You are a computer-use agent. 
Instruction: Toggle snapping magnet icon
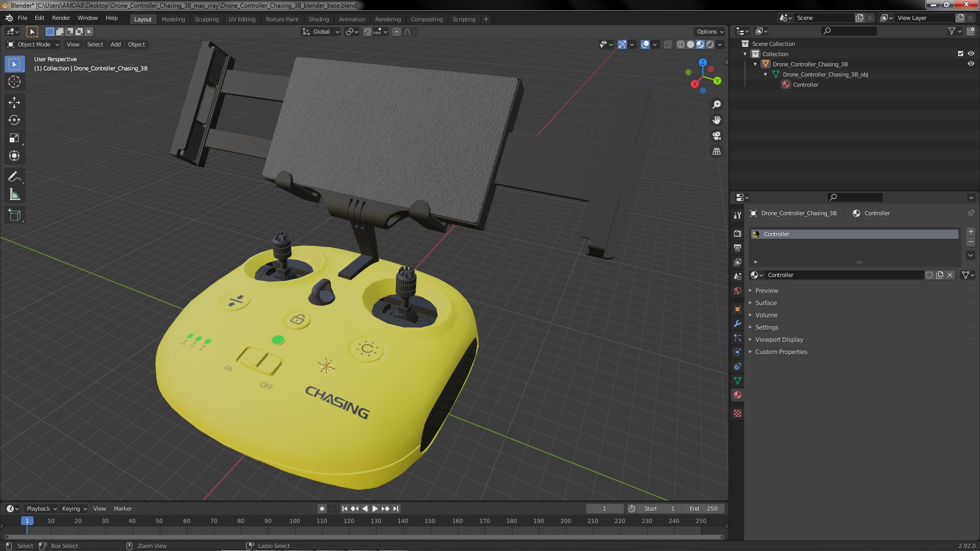tap(367, 32)
